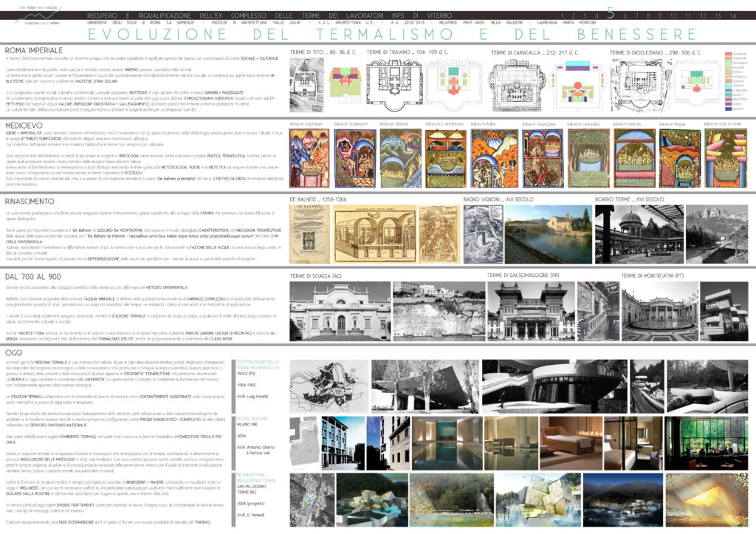
Task: Open the Terme di Caracalla colored plan
Action: click(577, 86)
